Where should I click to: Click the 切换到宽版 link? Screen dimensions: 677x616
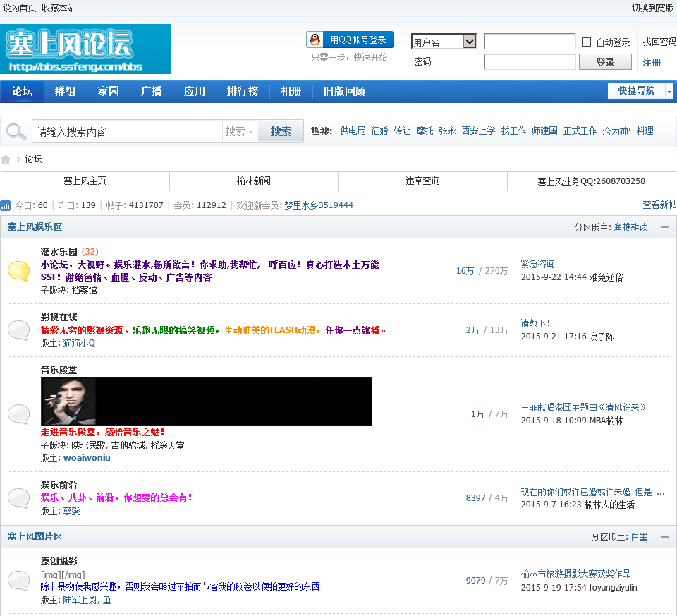(x=653, y=8)
